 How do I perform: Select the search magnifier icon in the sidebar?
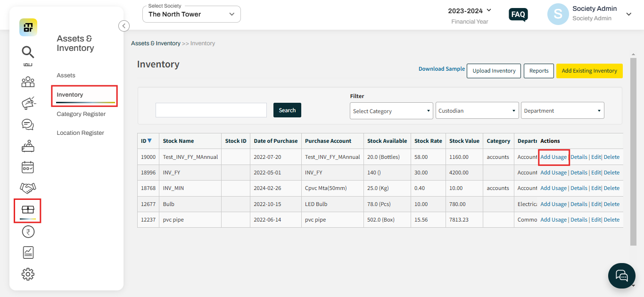(x=28, y=52)
